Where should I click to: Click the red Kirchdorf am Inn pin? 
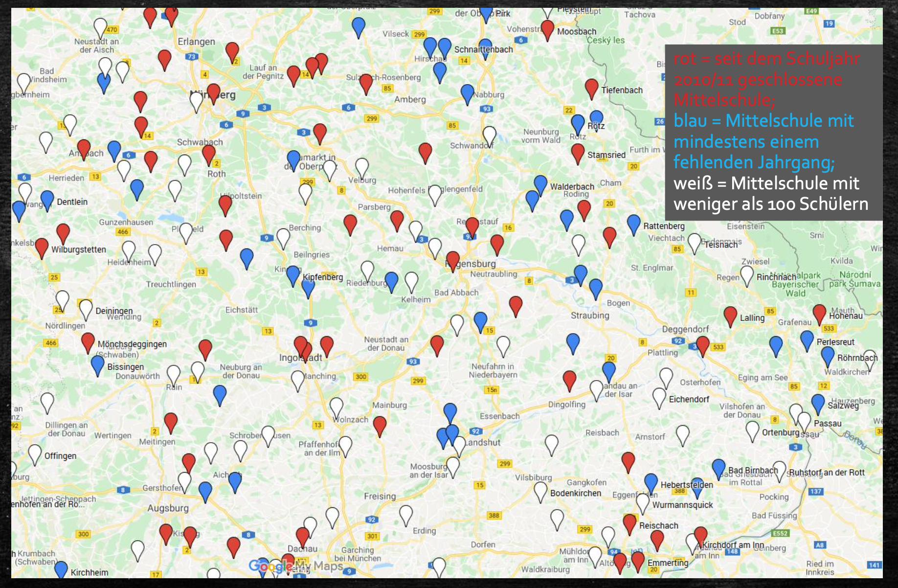pos(701,537)
